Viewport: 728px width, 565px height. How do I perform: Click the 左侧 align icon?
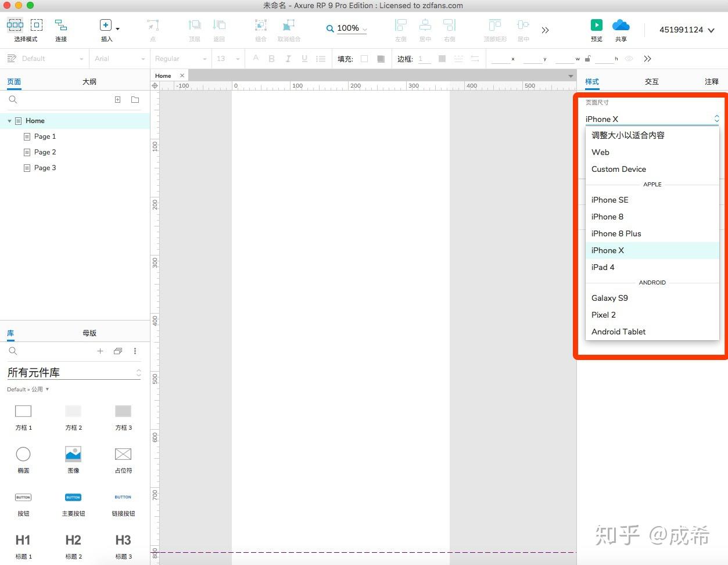click(400, 26)
